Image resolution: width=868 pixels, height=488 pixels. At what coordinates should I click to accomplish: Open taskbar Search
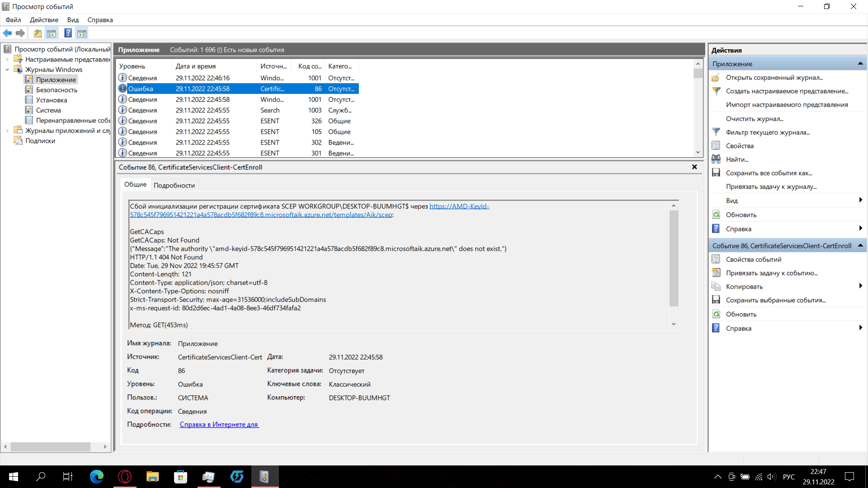click(41, 477)
